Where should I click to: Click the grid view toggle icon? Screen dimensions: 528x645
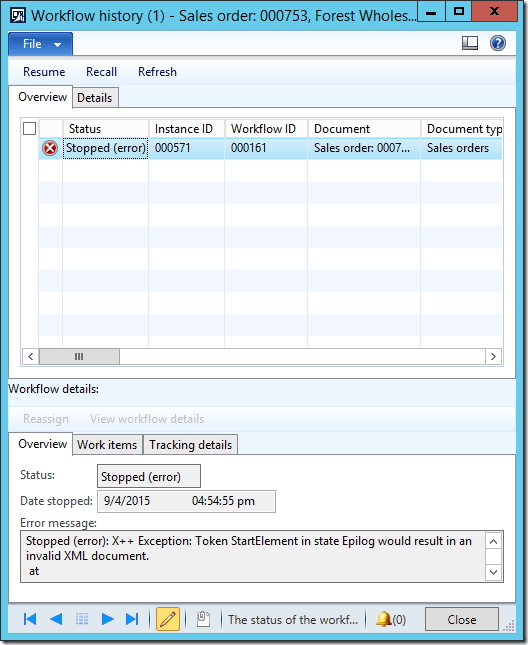coord(82,619)
